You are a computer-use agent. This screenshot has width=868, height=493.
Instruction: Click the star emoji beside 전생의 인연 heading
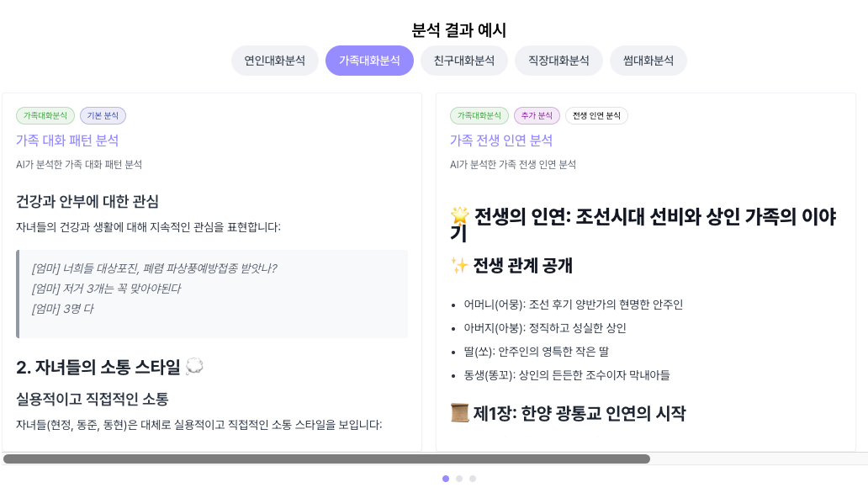pyautogui.click(x=459, y=215)
